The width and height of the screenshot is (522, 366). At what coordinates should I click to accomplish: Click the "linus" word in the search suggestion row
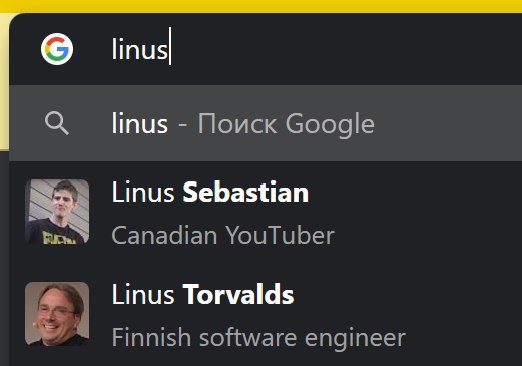(x=140, y=124)
